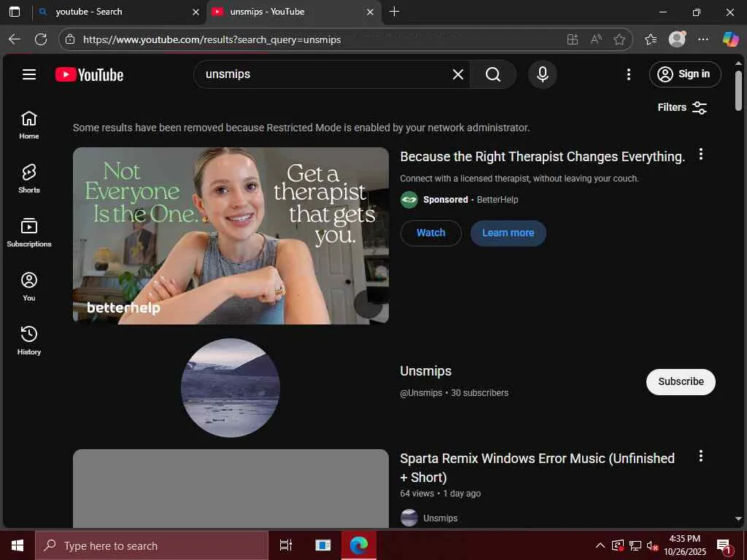Open the Windows Start menu

click(18, 545)
